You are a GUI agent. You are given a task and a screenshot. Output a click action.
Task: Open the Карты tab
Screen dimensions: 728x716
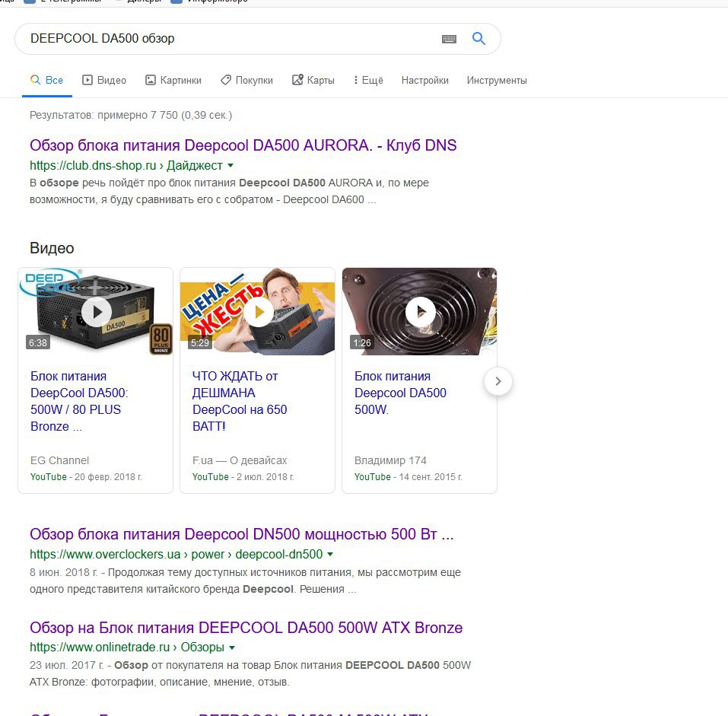[313, 80]
